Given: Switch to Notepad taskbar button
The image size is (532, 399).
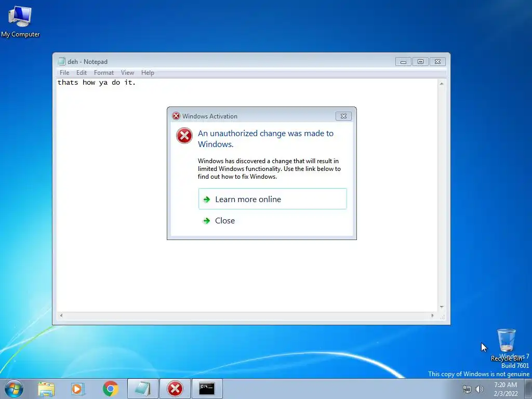Looking at the screenshot, I should pos(143,389).
